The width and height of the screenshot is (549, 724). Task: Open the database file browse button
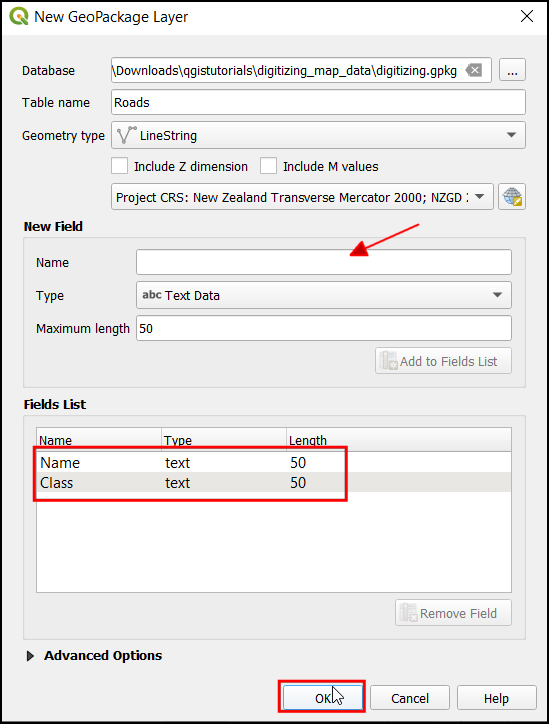(x=512, y=70)
